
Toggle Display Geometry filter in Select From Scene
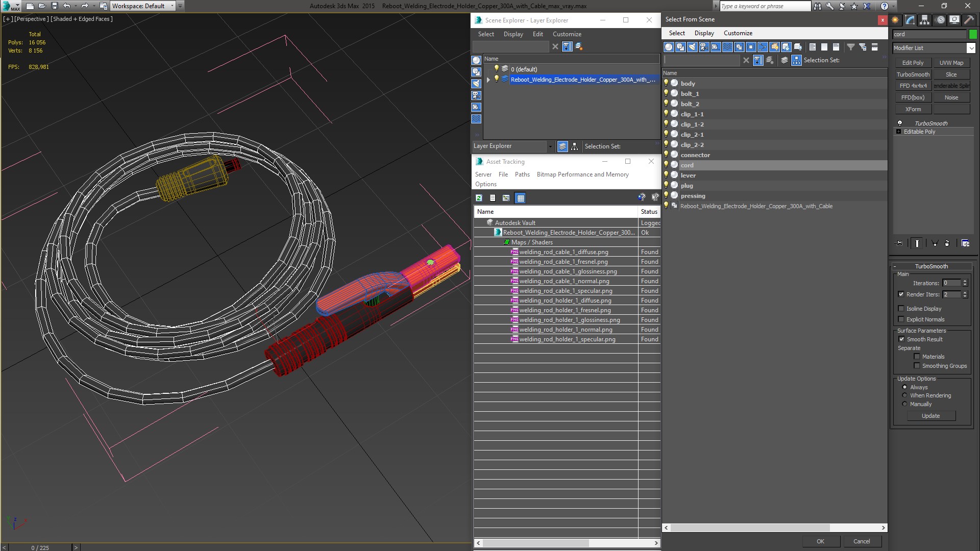669,47
